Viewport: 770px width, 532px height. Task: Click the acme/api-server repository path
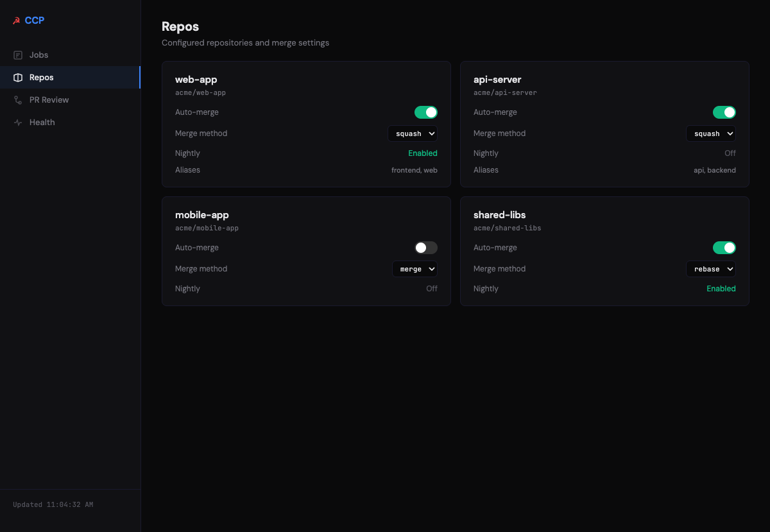coord(505,93)
